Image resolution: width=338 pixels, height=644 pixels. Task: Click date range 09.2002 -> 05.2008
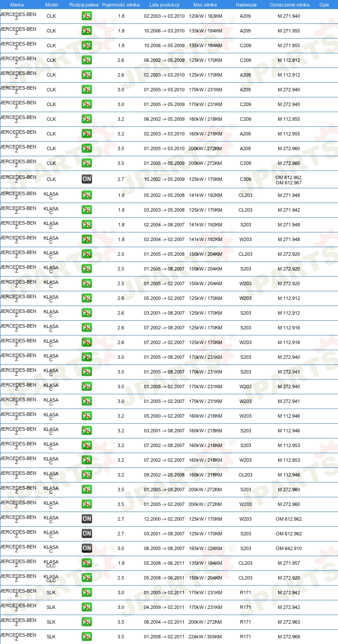[164, 475]
